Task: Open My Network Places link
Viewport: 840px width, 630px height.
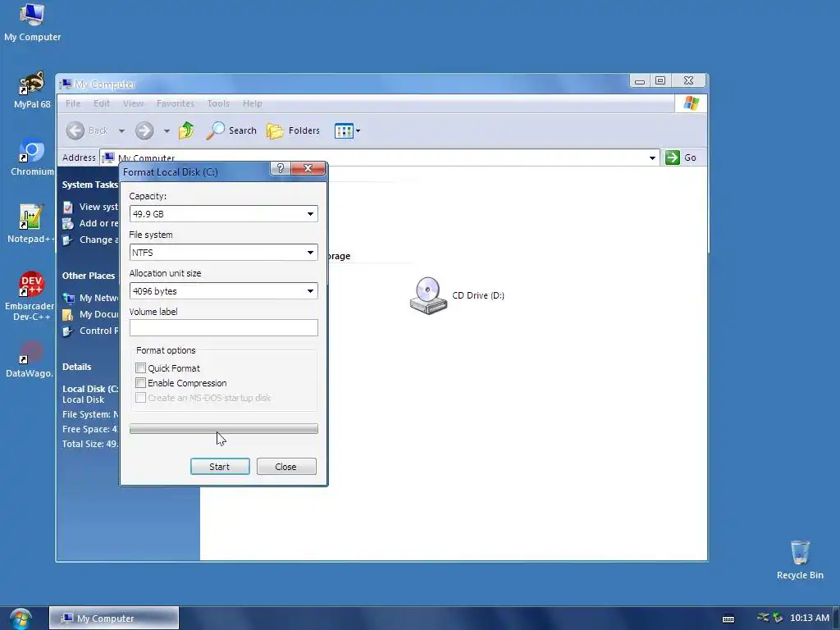Action: (x=90, y=298)
